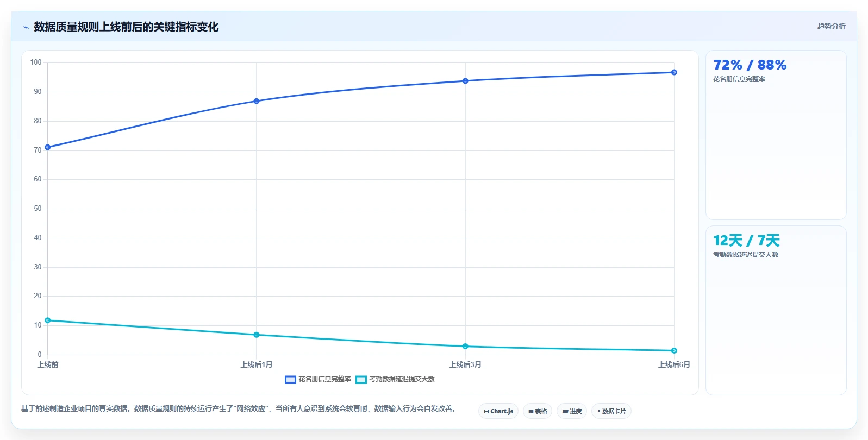Click the 上线后6月 x-axis label

click(674, 364)
